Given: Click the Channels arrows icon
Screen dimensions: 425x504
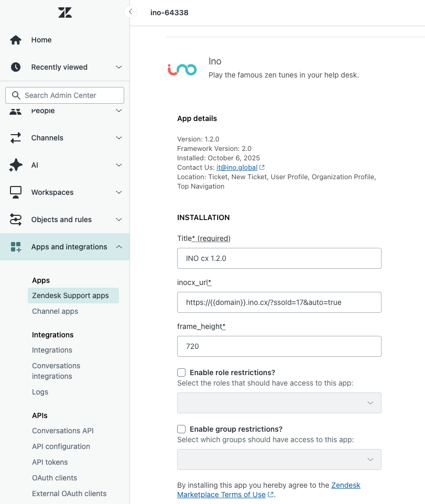Looking at the screenshot, I should [16, 138].
